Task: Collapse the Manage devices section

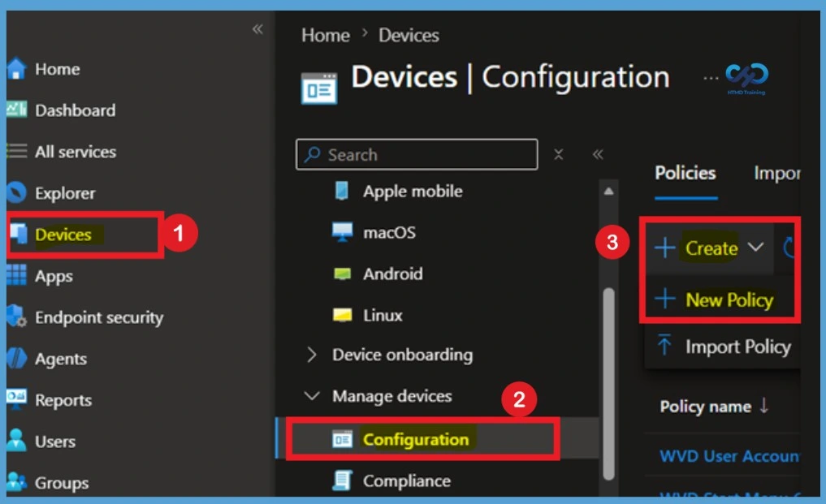Action: click(312, 395)
